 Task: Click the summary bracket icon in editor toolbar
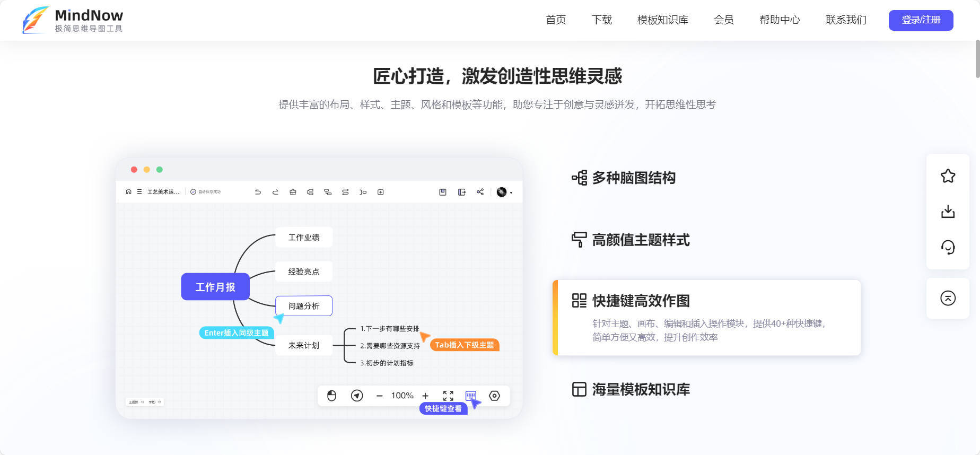pos(363,192)
